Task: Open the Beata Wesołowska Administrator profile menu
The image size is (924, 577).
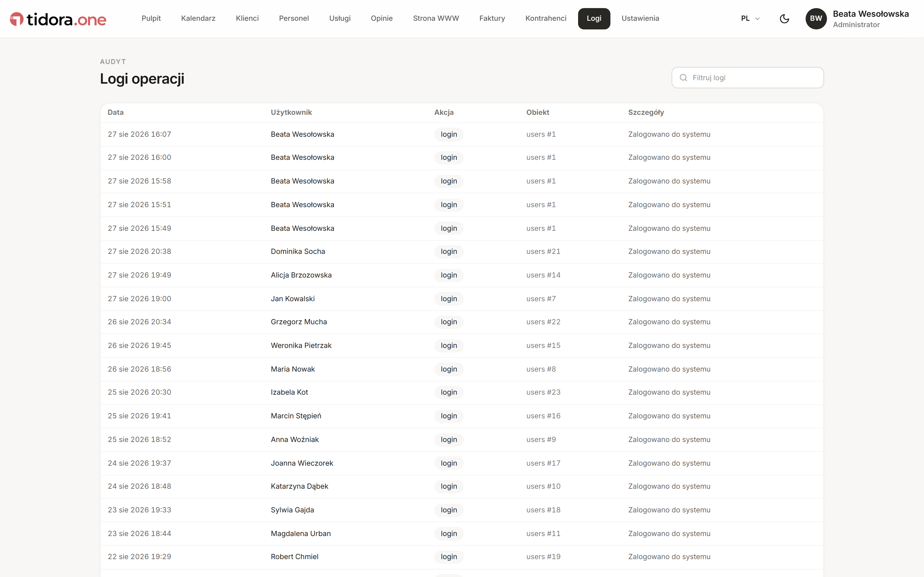Action: (x=857, y=19)
